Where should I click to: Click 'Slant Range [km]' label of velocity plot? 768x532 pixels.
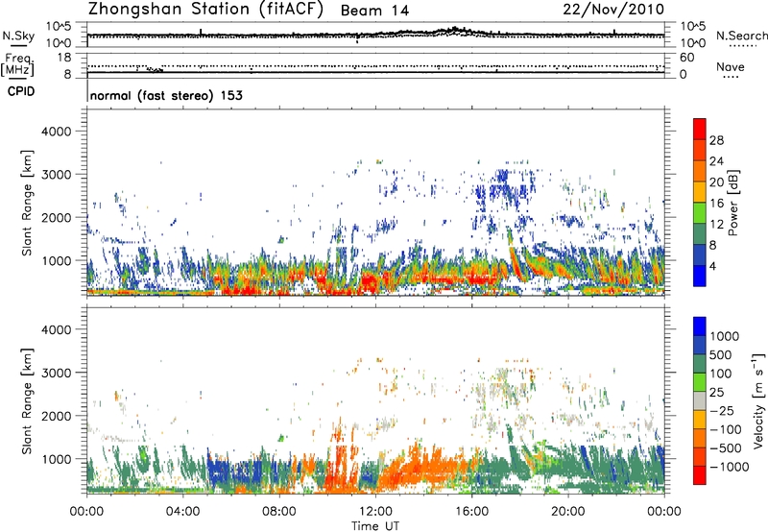pos(27,401)
